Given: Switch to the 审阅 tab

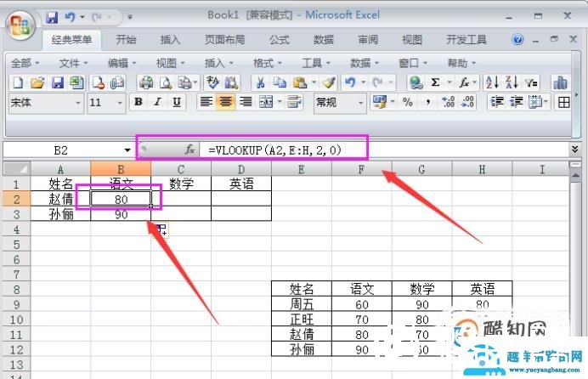Looking at the screenshot, I should (x=368, y=40).
